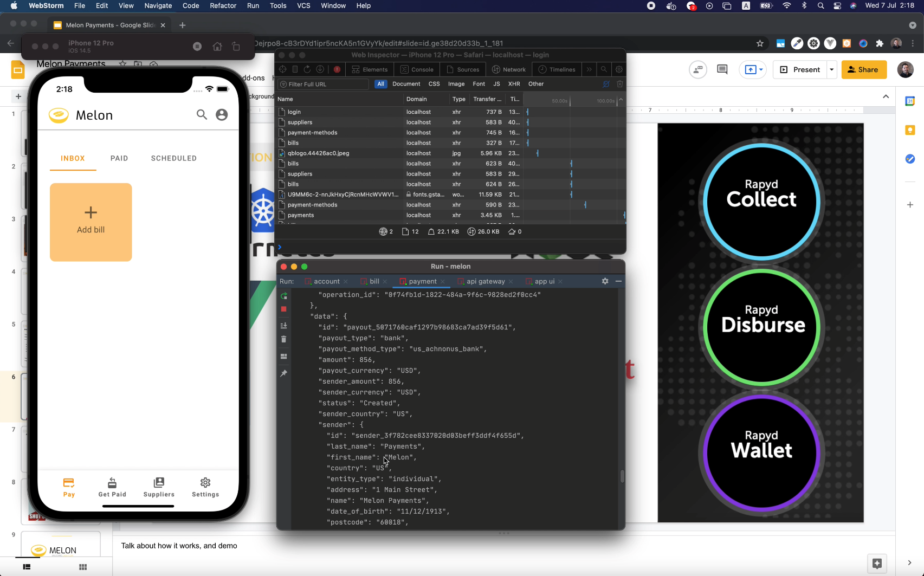The width and height of the screenshot is (924, 576).
Task: Hide the Slides menus with chevron
Action: (x=886, y=96)
